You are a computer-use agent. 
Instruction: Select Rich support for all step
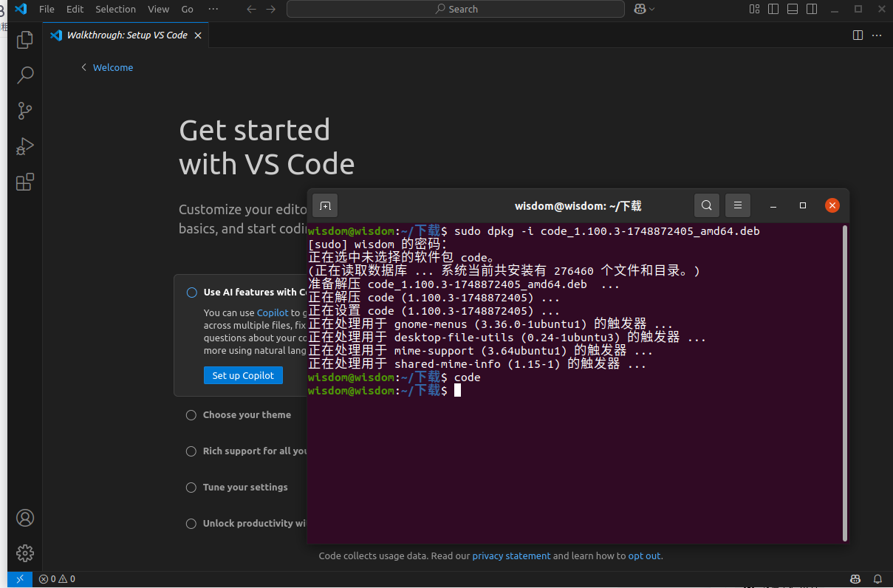click(247, 451)
